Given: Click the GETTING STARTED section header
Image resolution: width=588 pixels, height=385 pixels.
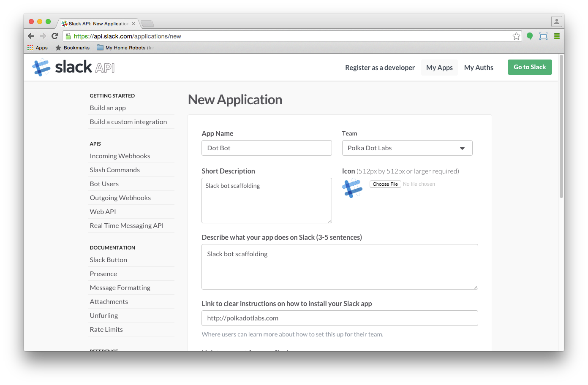Looking at the screenshot, I should click(x=112, y=96).
